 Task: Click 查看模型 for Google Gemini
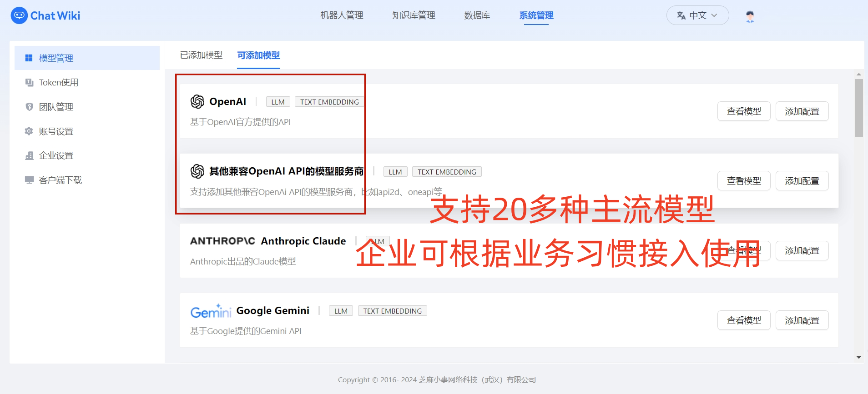[x=744, y=320]
